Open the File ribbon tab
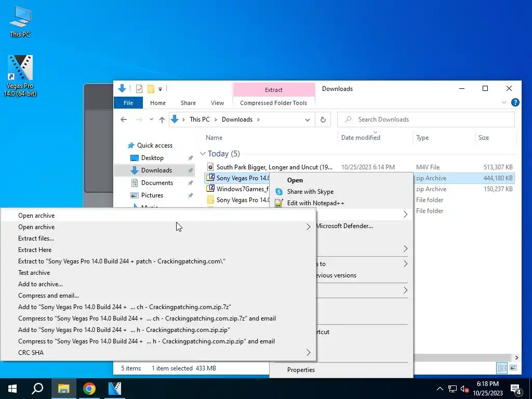532x399 pixels. (x=128, y=103)
